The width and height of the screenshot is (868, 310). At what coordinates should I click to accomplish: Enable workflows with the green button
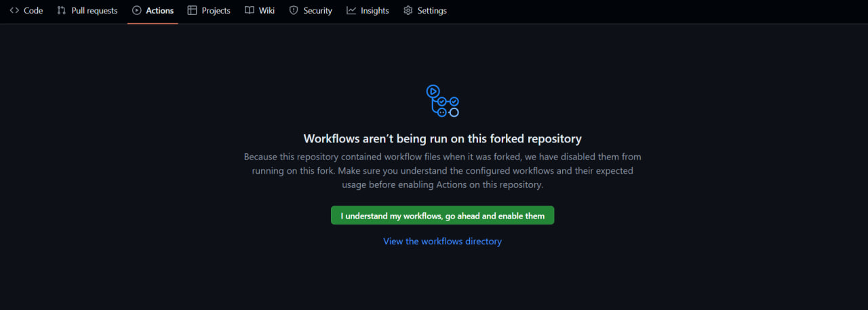point(442,216)
